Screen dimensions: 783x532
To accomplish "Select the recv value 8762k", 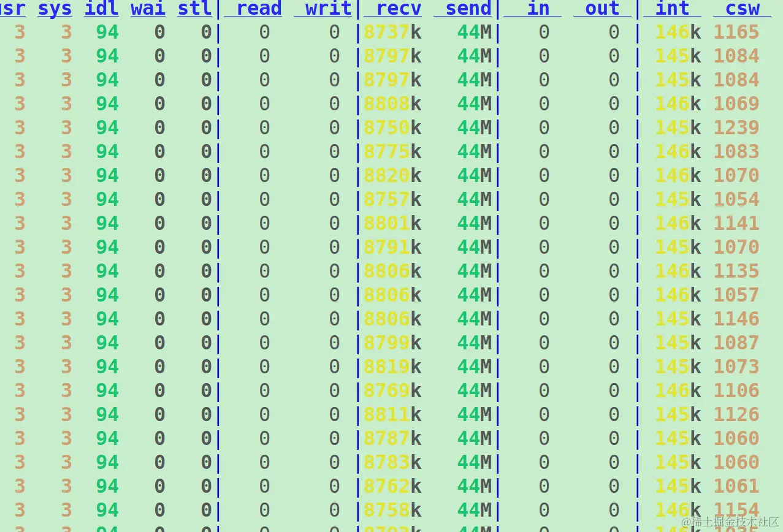I will (x=393, y=486).
